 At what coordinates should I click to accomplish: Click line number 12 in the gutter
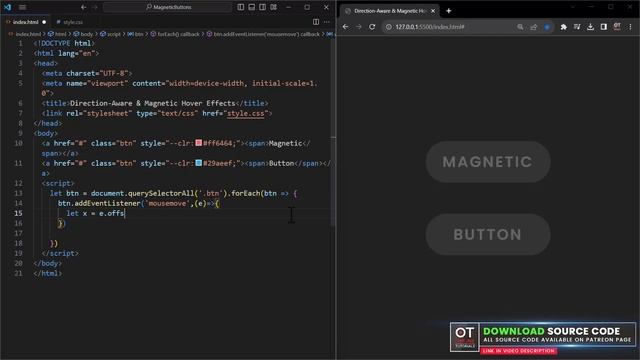click(x=18, y=183)
